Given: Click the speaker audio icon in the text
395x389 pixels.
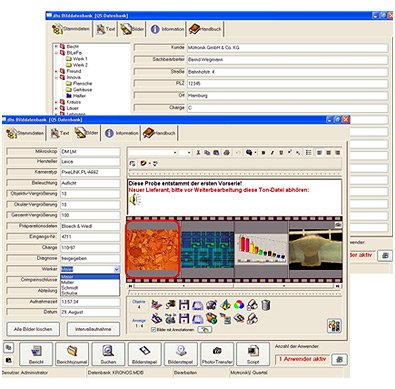Looking at the screenshot, I should 135,200.
